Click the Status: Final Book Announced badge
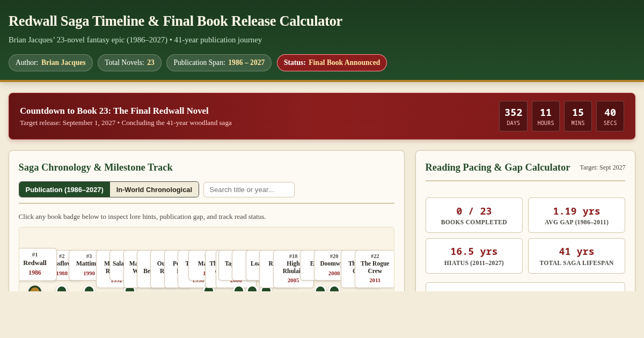 332,63
